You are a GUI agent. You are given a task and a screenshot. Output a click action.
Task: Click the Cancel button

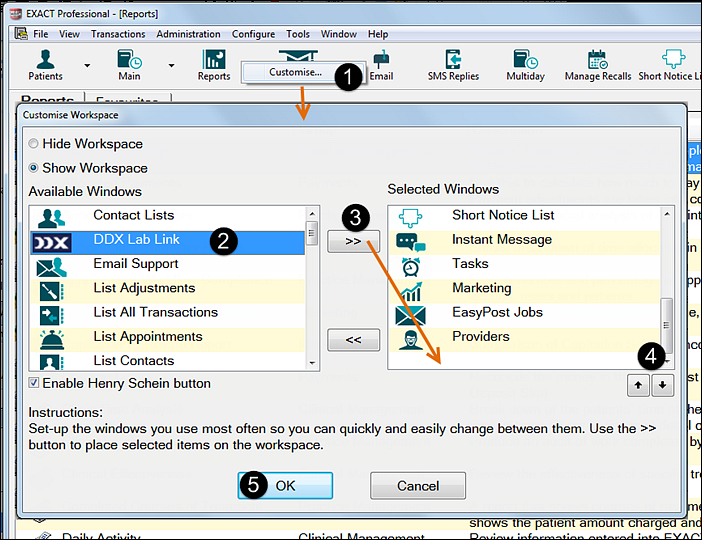pyautogui.click(x=418, y=486)
